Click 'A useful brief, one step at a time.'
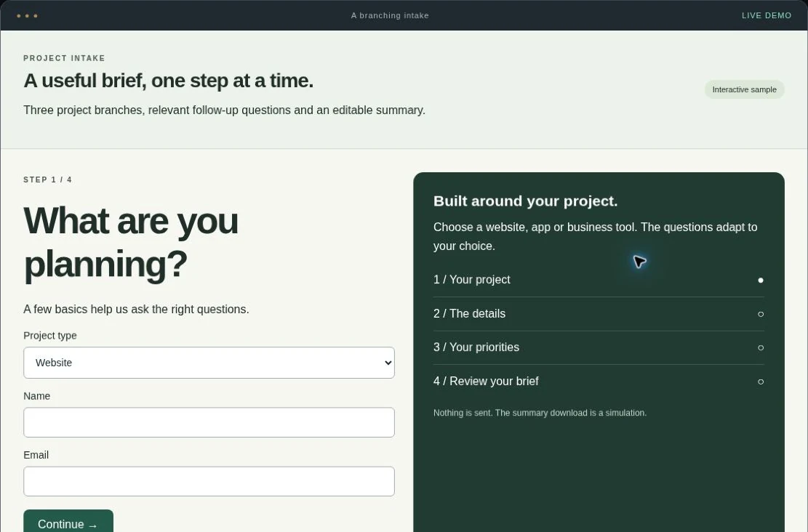The width and height of the screenshot is (808, 532). click(x=169, y=81)
